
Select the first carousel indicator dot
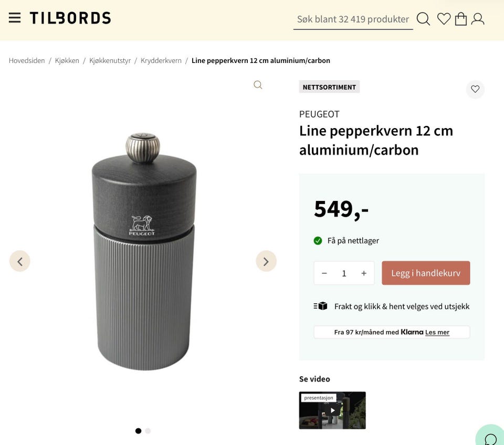[x=138, y=430]
